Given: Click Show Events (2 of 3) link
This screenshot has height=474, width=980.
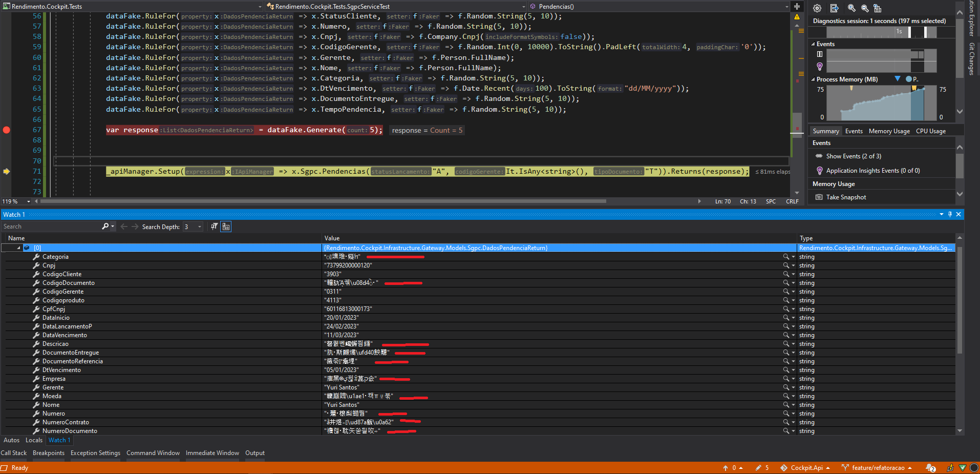Looking at the screenshot, I should click(x=854, y=156).
